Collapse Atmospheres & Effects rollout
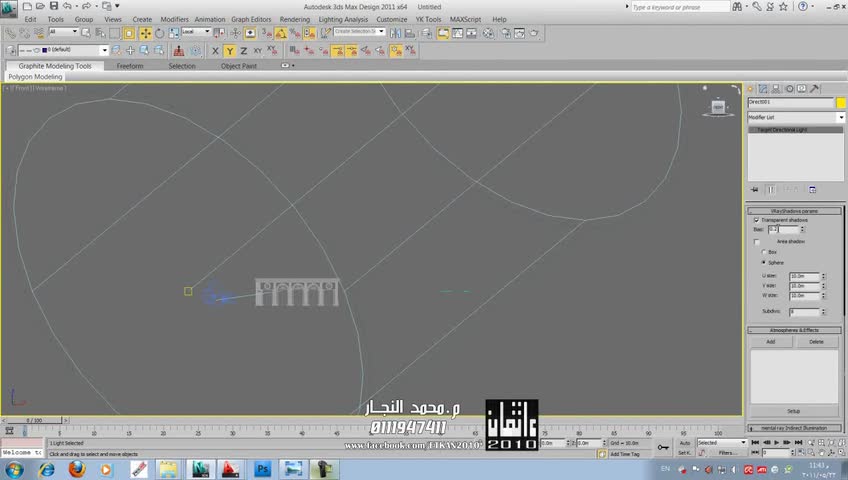848x480 pixels. coord(794,330)
